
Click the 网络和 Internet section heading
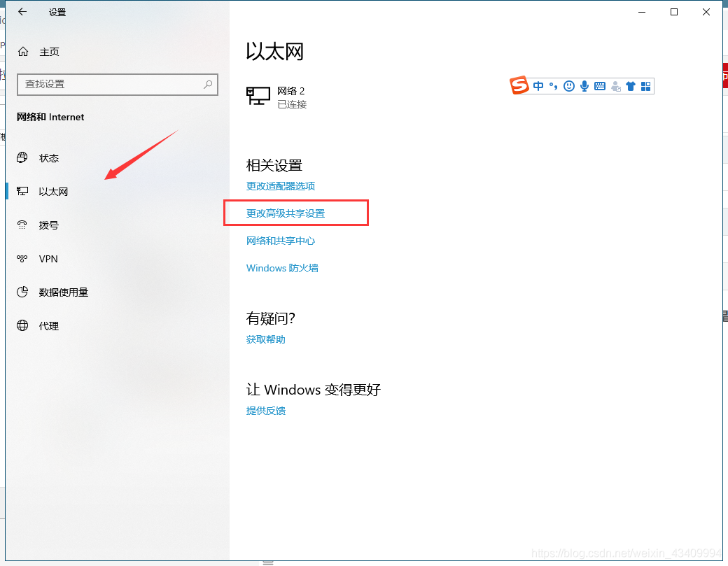(50, 118)
